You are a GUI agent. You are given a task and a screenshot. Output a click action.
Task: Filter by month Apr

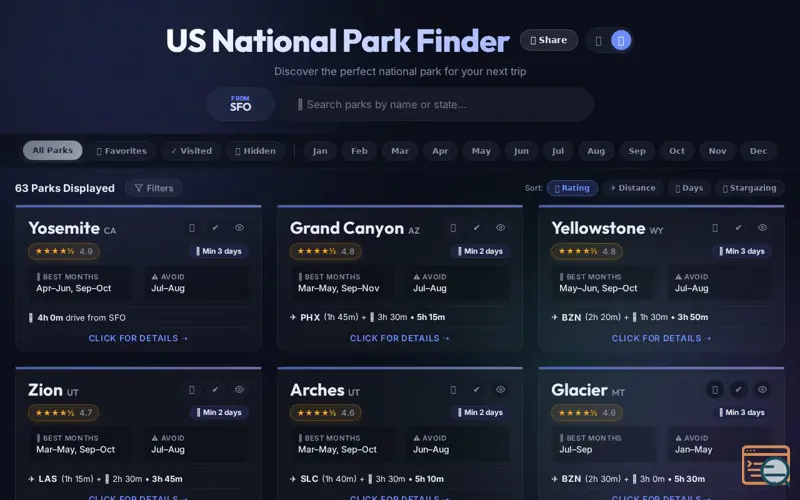(440, 151)
